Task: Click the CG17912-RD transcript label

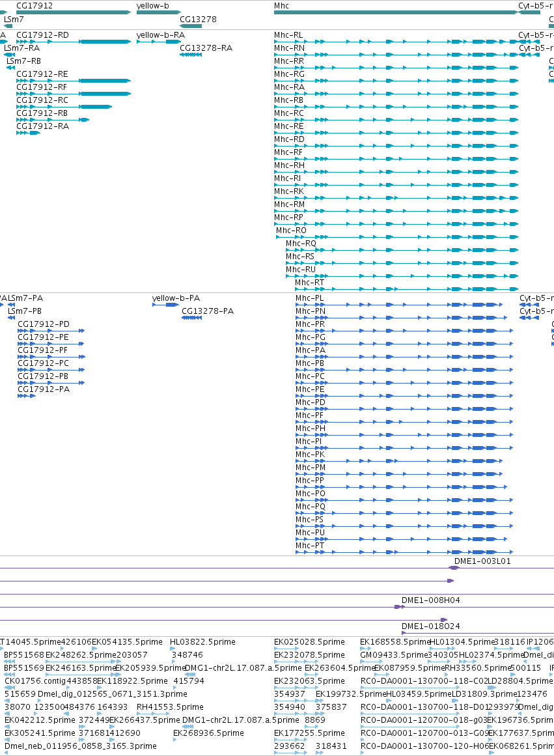Action: [x=42, y=35]
